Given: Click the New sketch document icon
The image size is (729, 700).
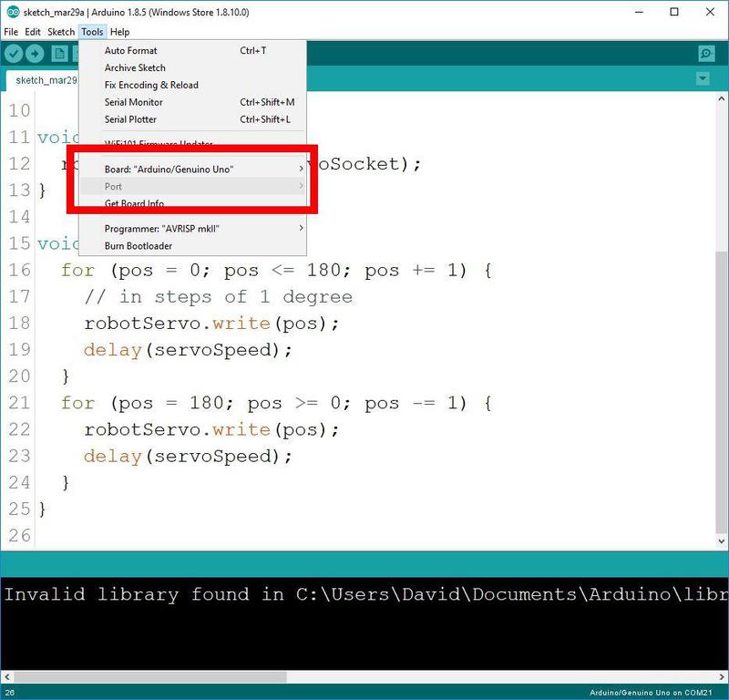Looking at the screenshot, I should (x=59, y=54).
